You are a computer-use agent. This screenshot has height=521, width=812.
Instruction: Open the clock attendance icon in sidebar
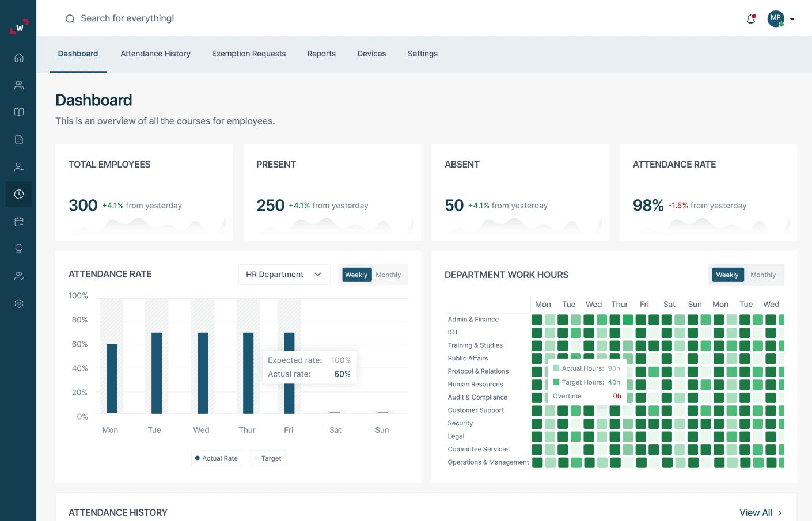(18, 194)
